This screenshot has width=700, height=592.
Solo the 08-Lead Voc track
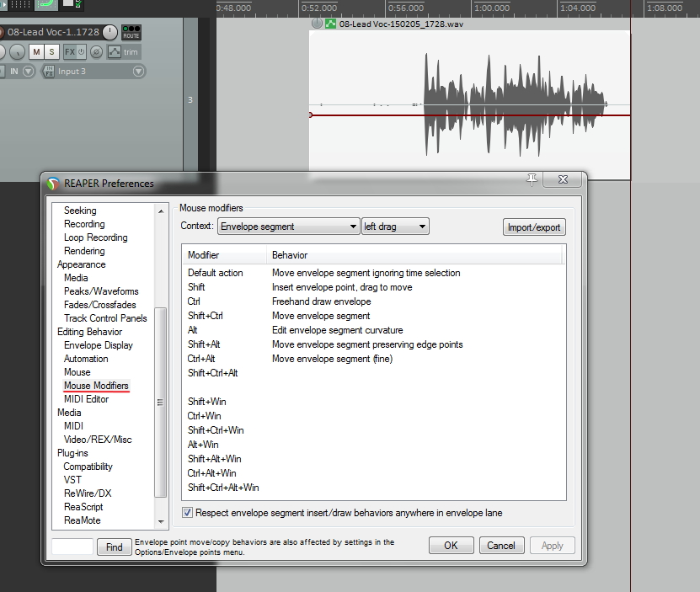click(x=51, y=51)
